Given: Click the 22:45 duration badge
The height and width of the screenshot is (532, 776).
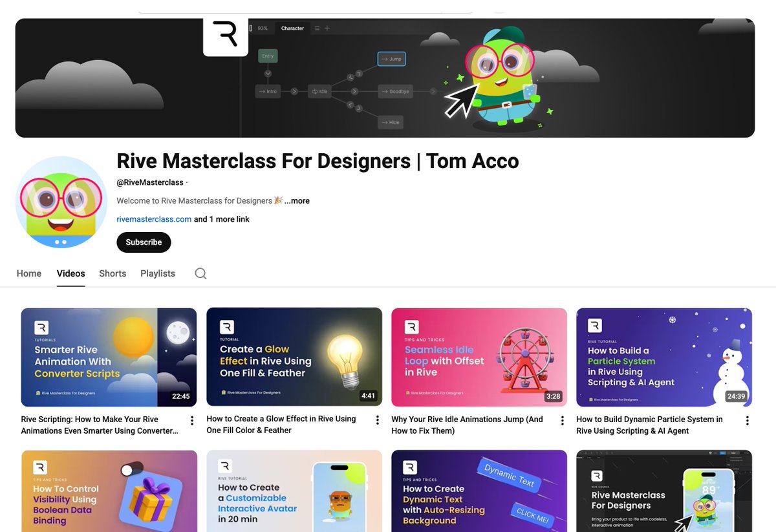Looking at the screenshot, I should (x=180, y=396).
